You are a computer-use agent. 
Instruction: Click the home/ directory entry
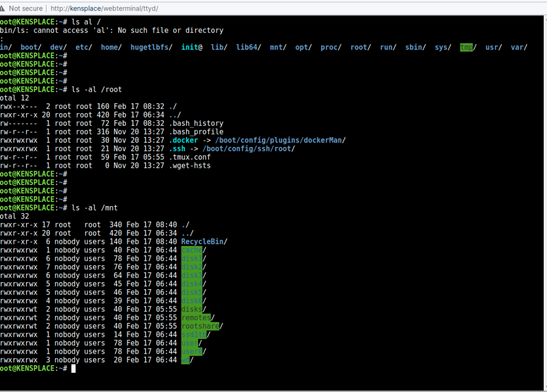(111, 47)
